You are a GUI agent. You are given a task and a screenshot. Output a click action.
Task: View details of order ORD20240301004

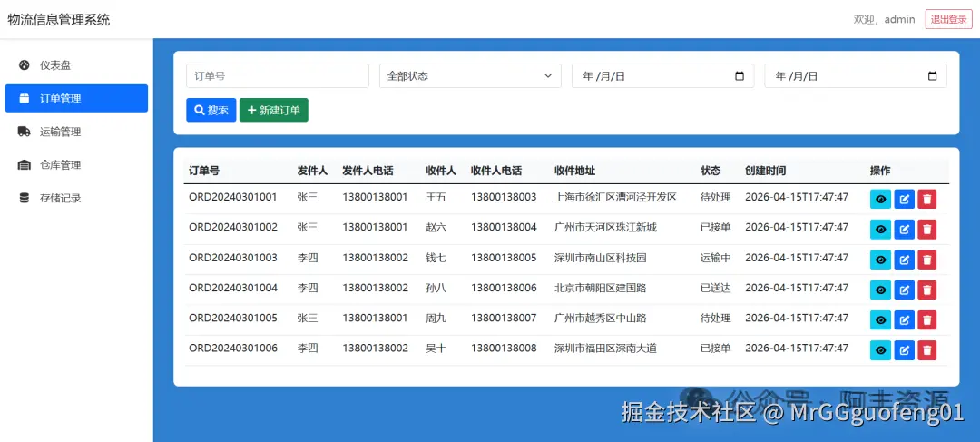[x=880, y=290]
